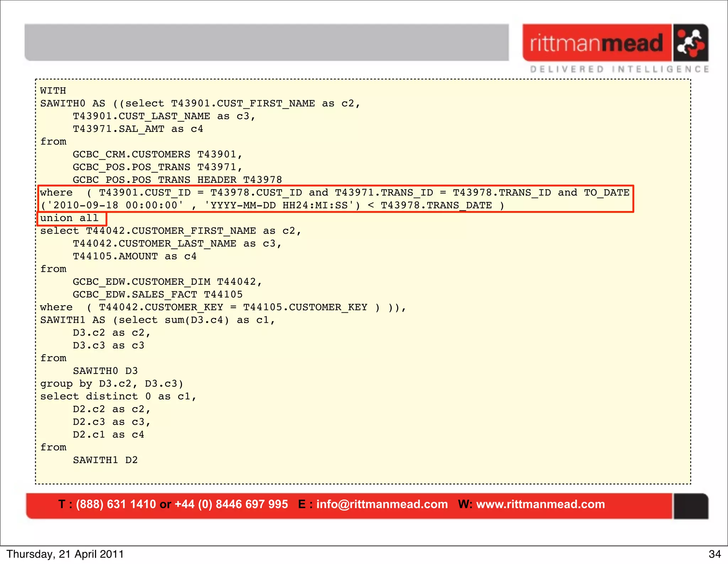Click the +44 (0) 8446 697 995 number
The image size is (728, 564).
tap(231, 504)
